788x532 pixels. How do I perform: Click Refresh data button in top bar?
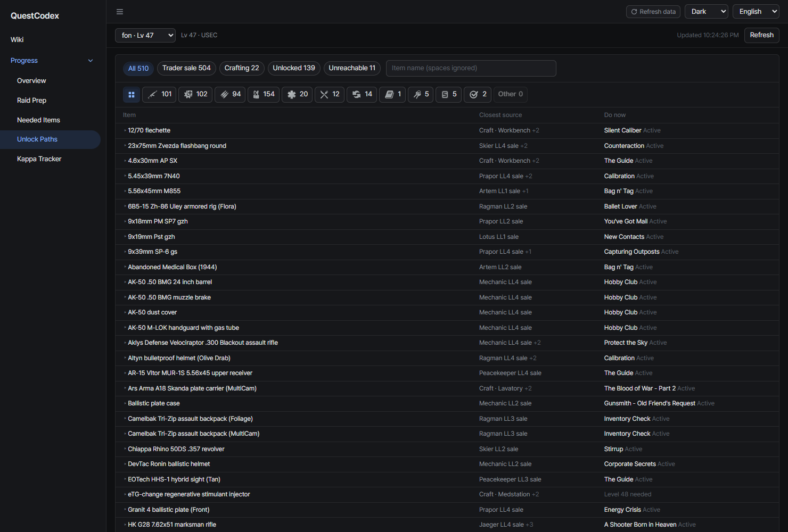tap(653, 12)
